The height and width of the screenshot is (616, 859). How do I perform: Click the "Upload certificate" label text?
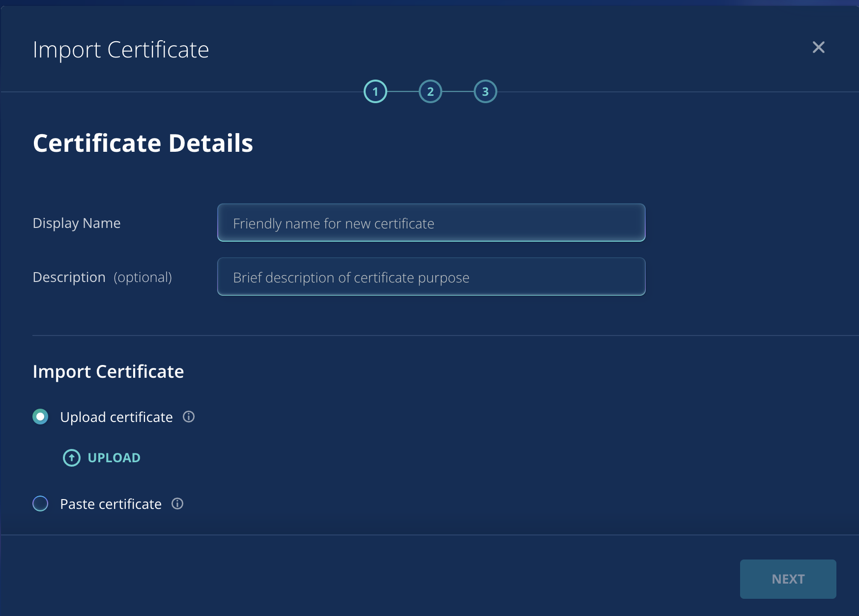116,417
